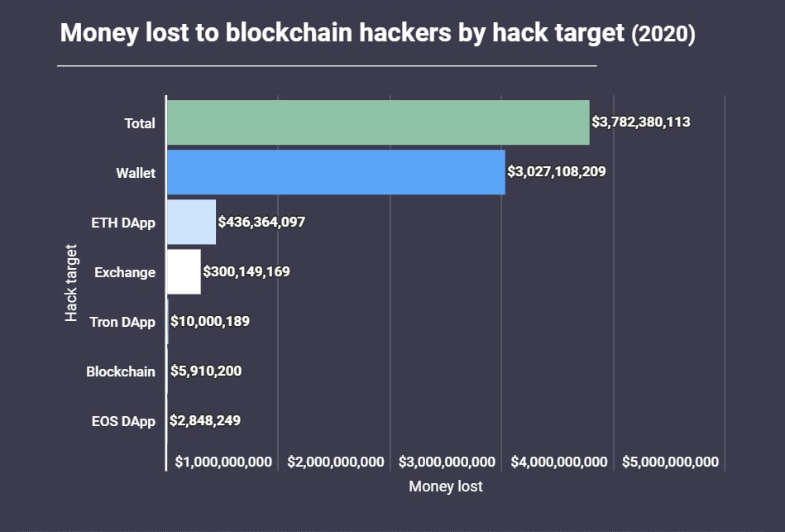The height and width of the screenshot is (532, 785).
Task: Click the Money lost axis title
Action: pyautogui.click(x=445, y=486)
